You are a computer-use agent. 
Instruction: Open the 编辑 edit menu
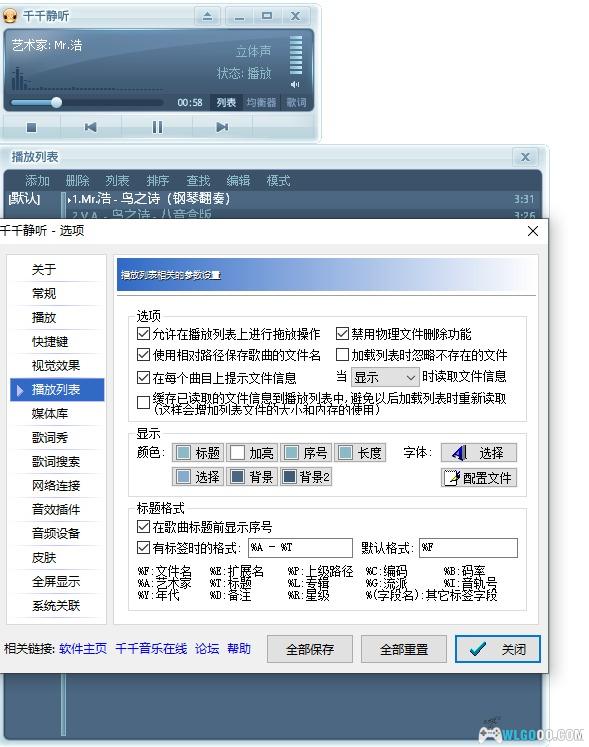click(238, 181)
